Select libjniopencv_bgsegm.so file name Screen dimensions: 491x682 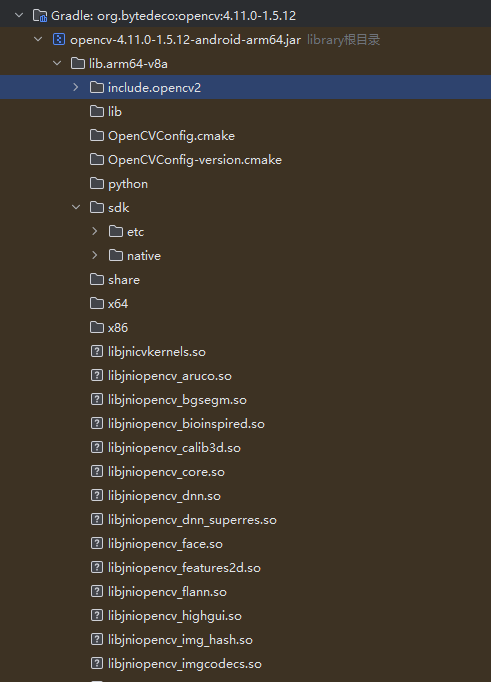pos(177,400)
